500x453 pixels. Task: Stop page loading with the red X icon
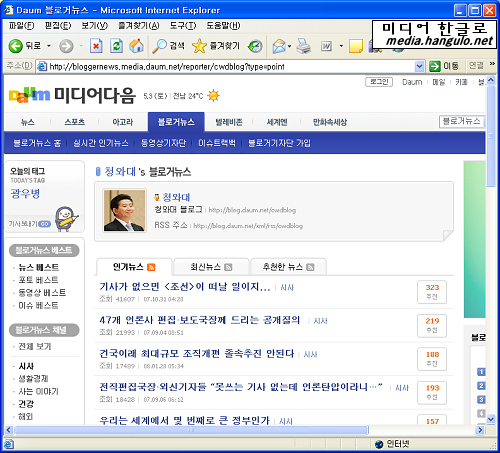96,46
